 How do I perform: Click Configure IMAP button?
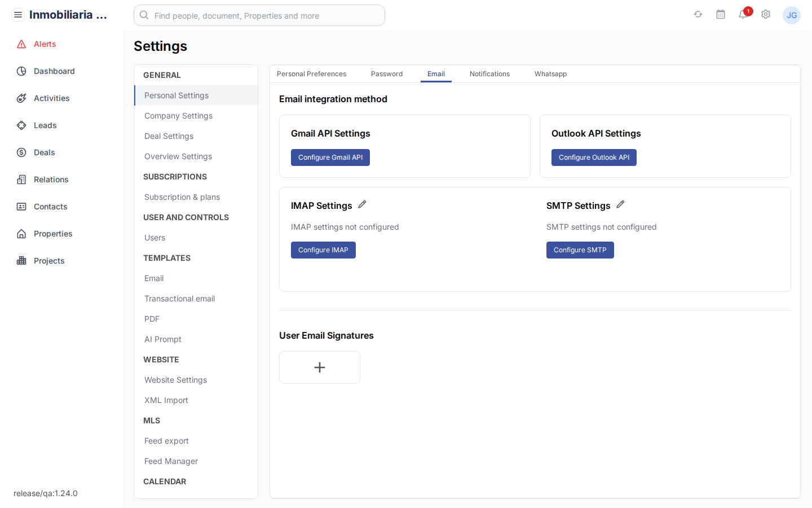(x=323, y=250)
